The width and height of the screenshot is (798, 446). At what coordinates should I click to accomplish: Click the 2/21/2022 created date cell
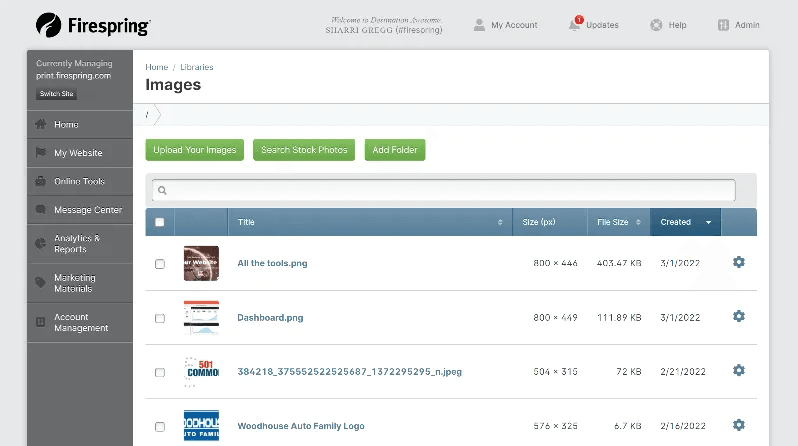tap(683, 372)
